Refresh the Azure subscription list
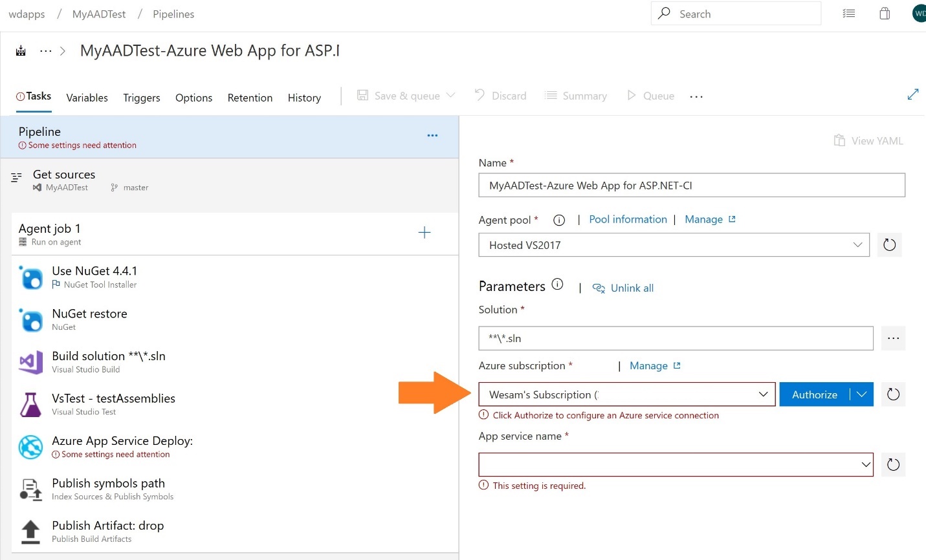The image size is (926, 560). (893, 394)
